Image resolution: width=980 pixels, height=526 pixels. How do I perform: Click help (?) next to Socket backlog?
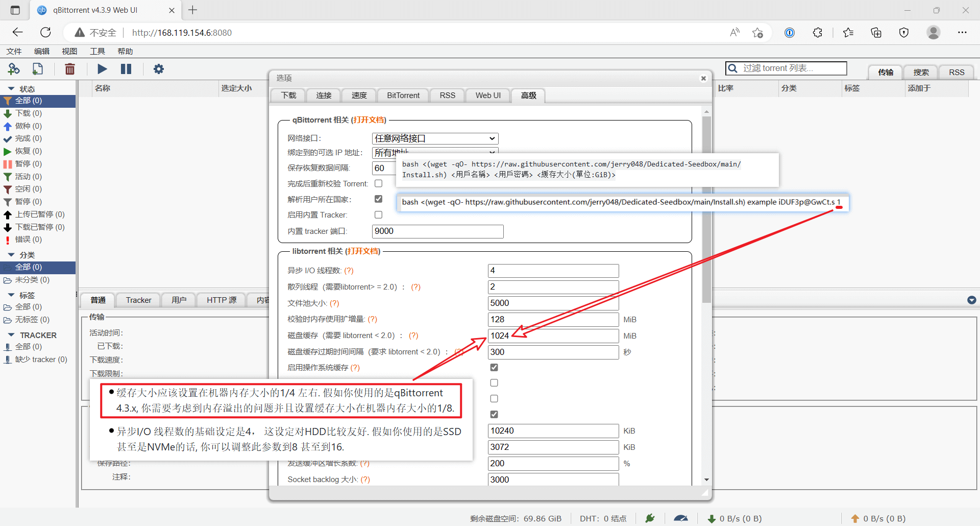[365, 480]
